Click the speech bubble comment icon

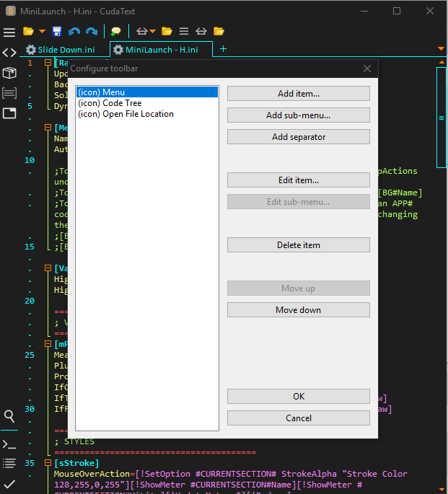coord(115,32)
